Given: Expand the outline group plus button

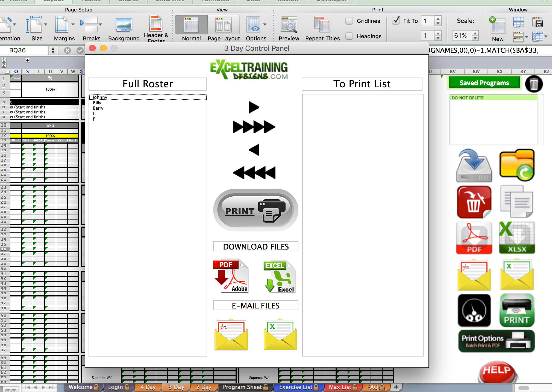Looking at the screenshot, I should (x=28, y=60).
